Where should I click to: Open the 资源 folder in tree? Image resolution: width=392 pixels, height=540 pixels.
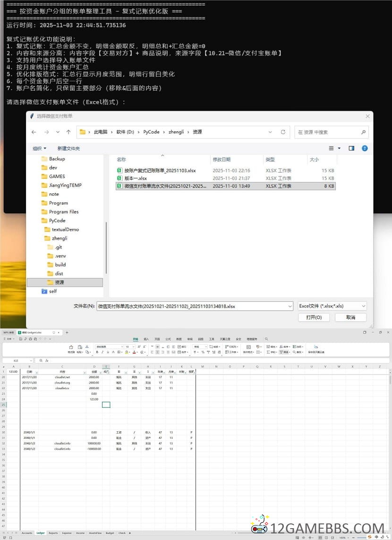click(x=59, y=282)
